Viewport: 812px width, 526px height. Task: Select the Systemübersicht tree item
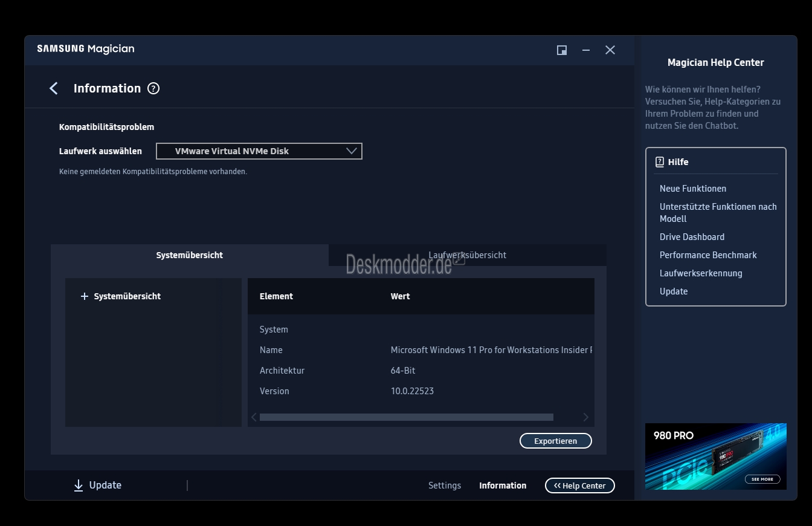[x=127, y=296]
